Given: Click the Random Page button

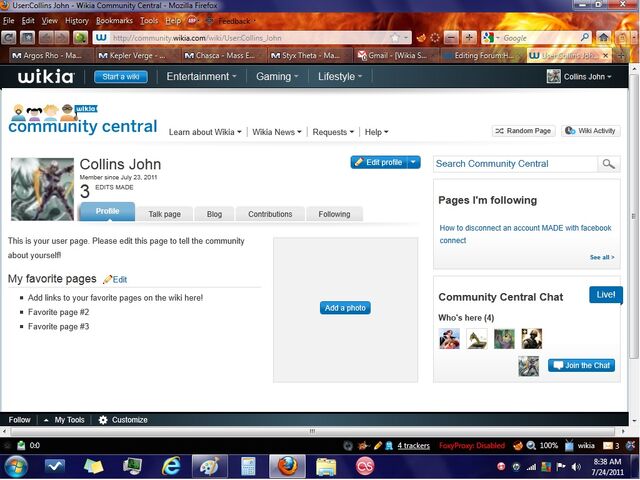Looking at the screenshot, I should pos(523,131).
